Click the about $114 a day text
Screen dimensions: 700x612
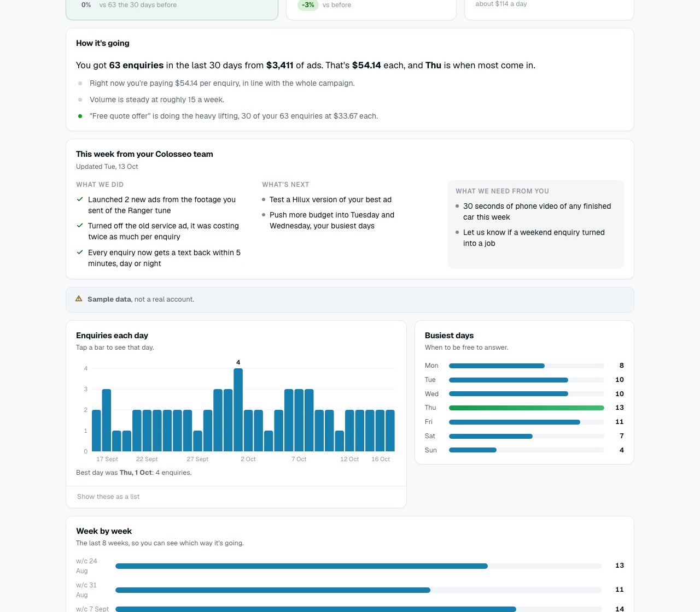coord(501,4)
